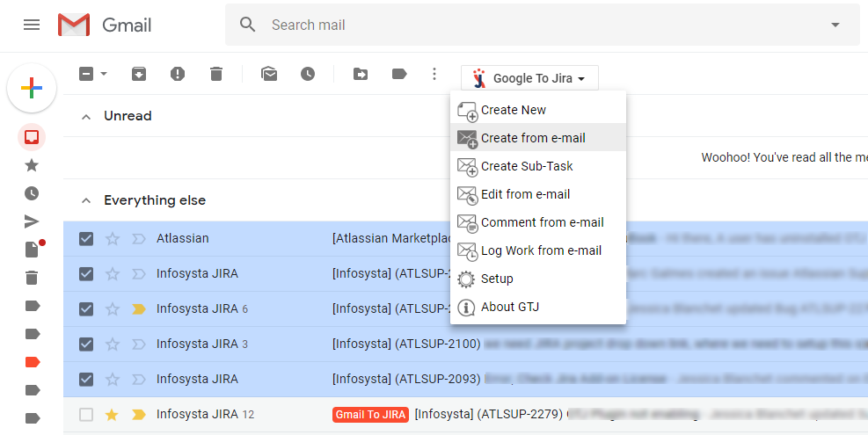Choose Log Work from e-mail
The image size is (868, 435).
[x=541, y=250]
